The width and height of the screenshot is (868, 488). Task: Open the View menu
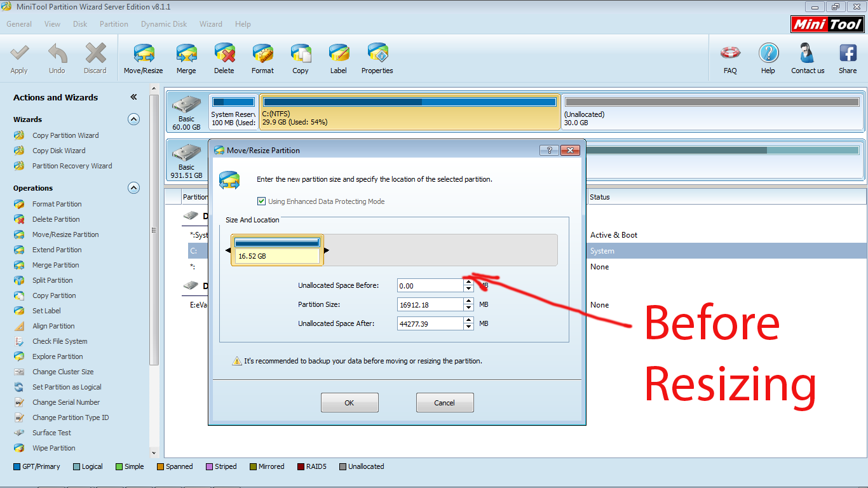[x=53, y=24]
